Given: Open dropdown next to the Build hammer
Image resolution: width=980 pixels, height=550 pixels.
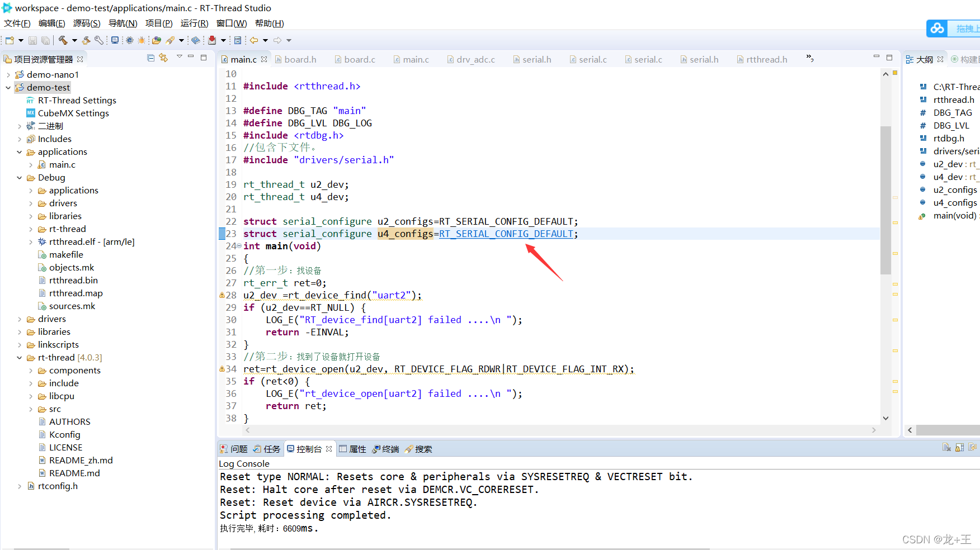Looking at the screenshot, I should pos(74,40).
